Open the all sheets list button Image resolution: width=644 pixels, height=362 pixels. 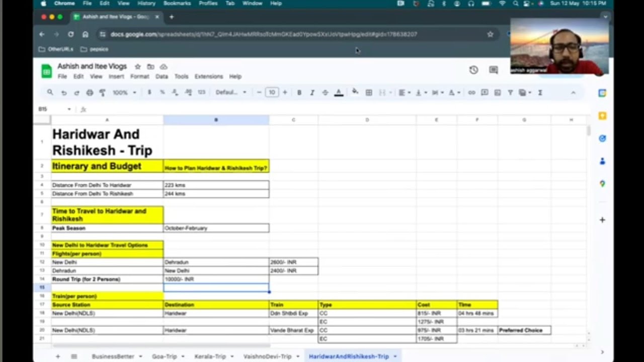click(74, 356)
